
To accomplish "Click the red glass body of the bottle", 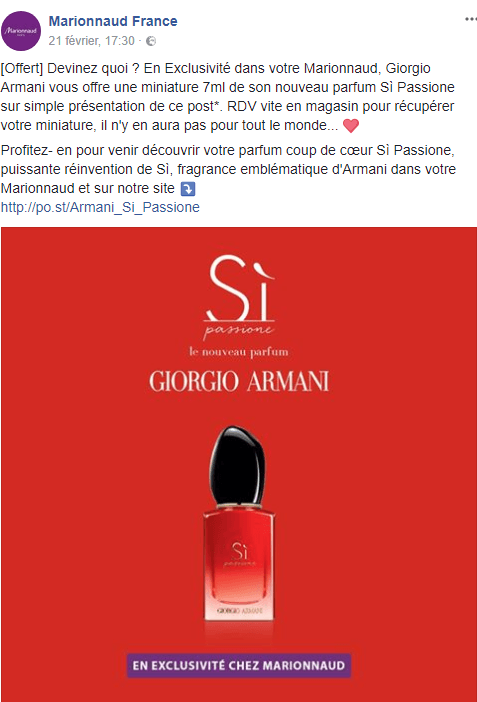I will pos(239,565).
